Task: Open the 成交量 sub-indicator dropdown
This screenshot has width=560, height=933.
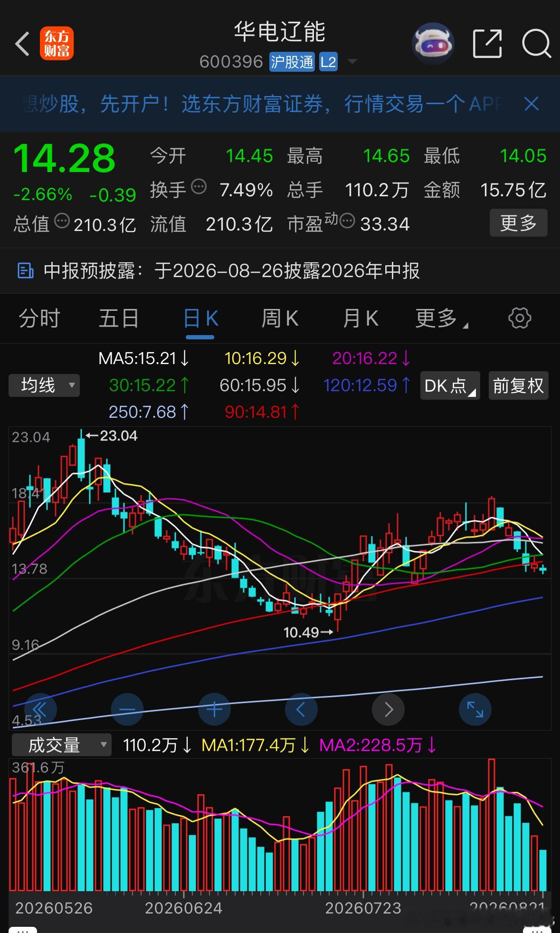Action: [61, 745]
